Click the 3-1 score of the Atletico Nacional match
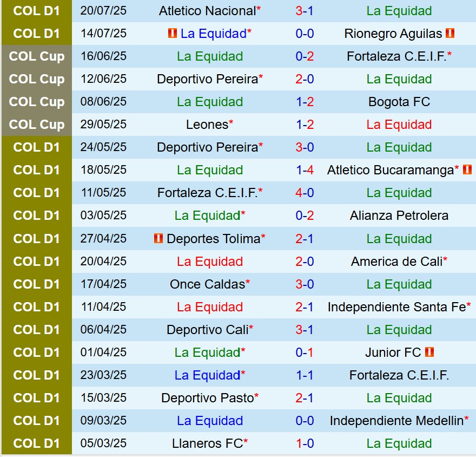This screenshot has height=457, width=476. 305,11
